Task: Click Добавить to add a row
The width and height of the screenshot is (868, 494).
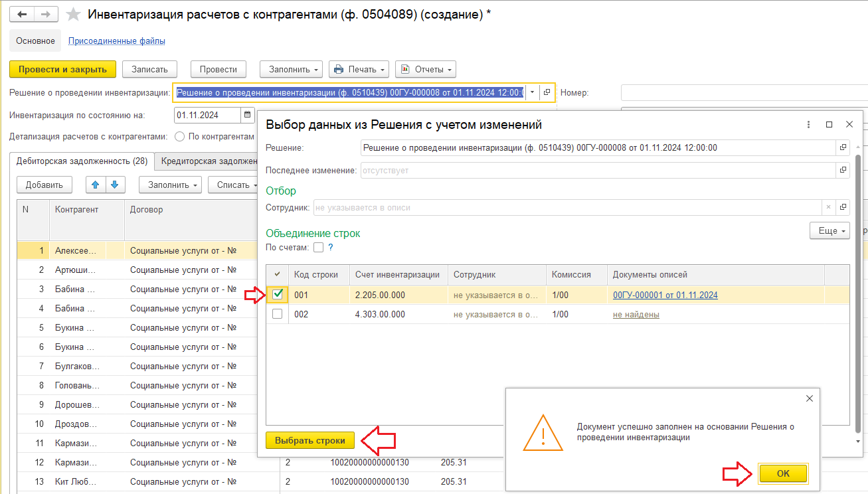Action: 44,185
